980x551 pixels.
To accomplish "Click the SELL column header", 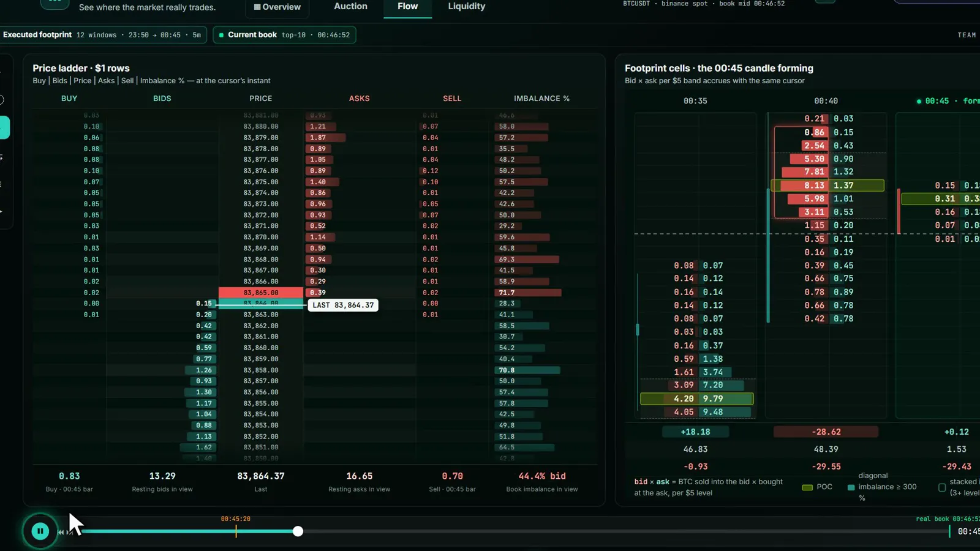I will 452,99.
